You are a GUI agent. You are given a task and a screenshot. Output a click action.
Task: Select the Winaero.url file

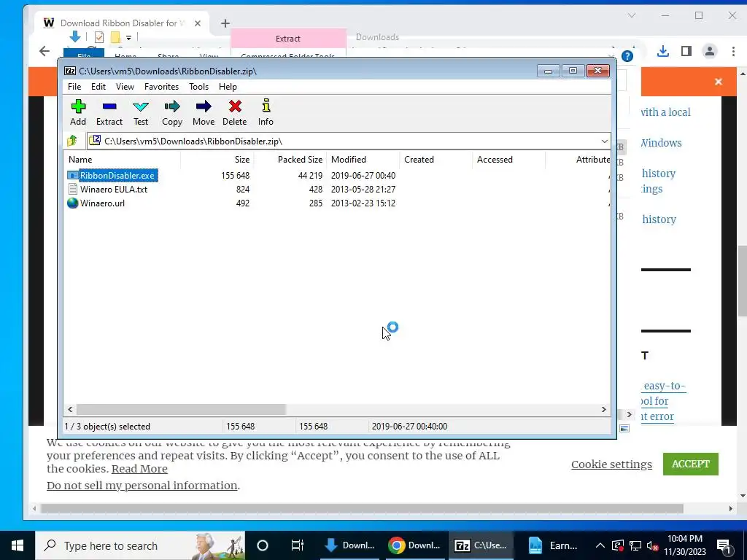(x=96, y=203)
